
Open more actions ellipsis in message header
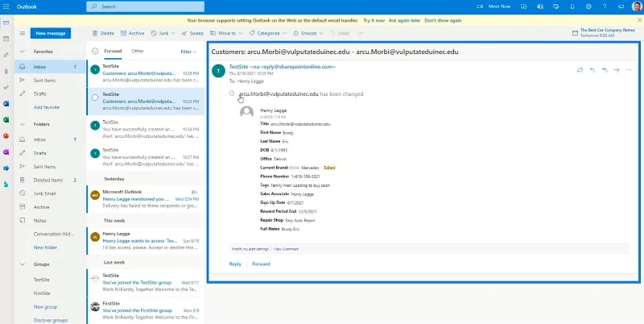tap(629, 70)
